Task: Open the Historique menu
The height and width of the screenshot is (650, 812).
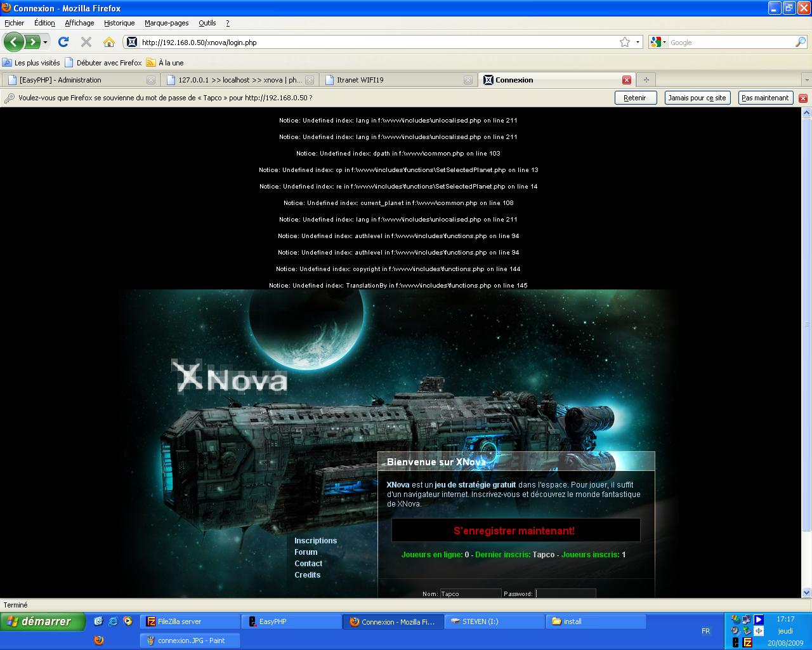Action: point(119,23)
